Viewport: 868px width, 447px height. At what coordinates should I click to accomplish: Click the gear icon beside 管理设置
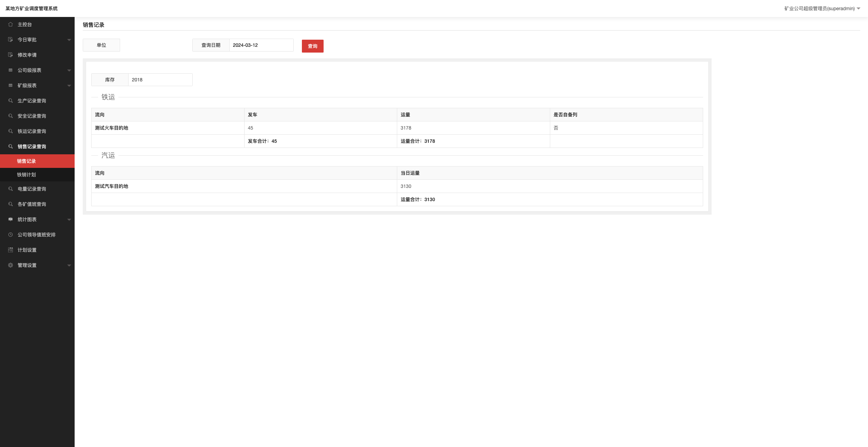pos(11,265)
